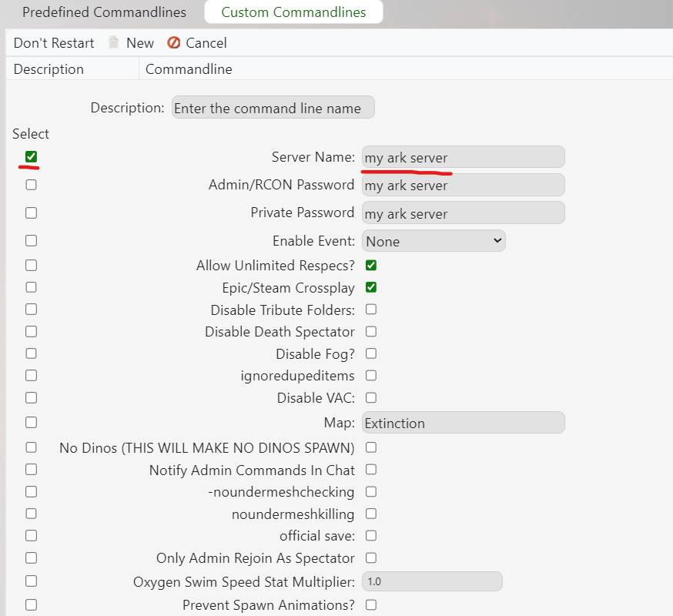The width and height of the screenshot is (673, 616).
Task: Select the Disable Death Spectator row checkbox
Action: tap(31, 332)
